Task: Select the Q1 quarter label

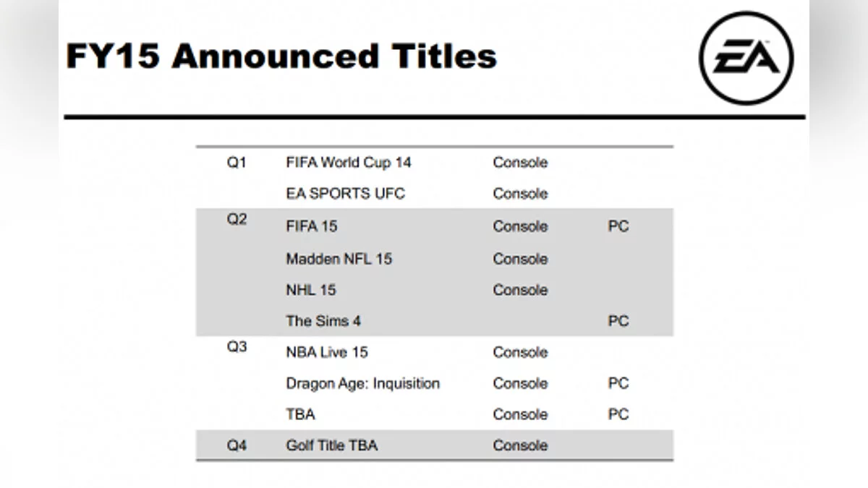Action: click(237, 163)
